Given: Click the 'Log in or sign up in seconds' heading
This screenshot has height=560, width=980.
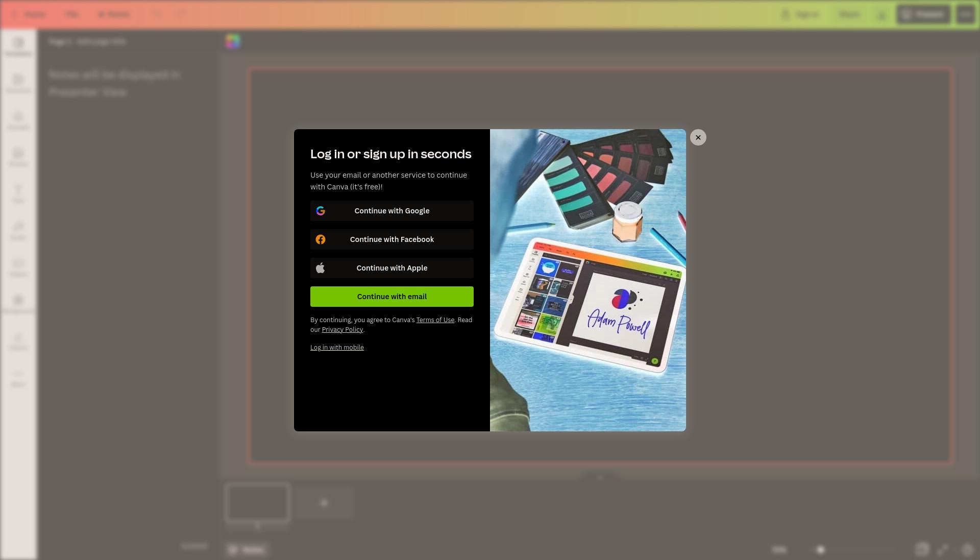Looking at the screenshot, I should (x=390, y=154).
